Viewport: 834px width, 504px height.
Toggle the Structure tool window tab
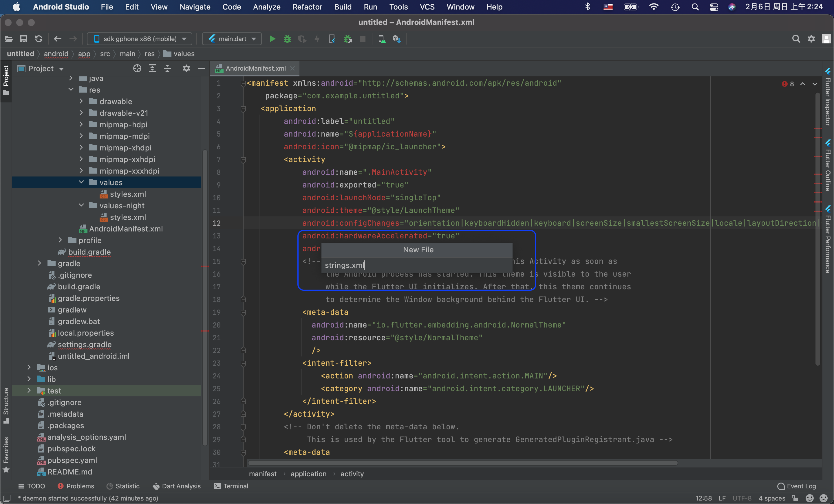click(x=6, y=405)
